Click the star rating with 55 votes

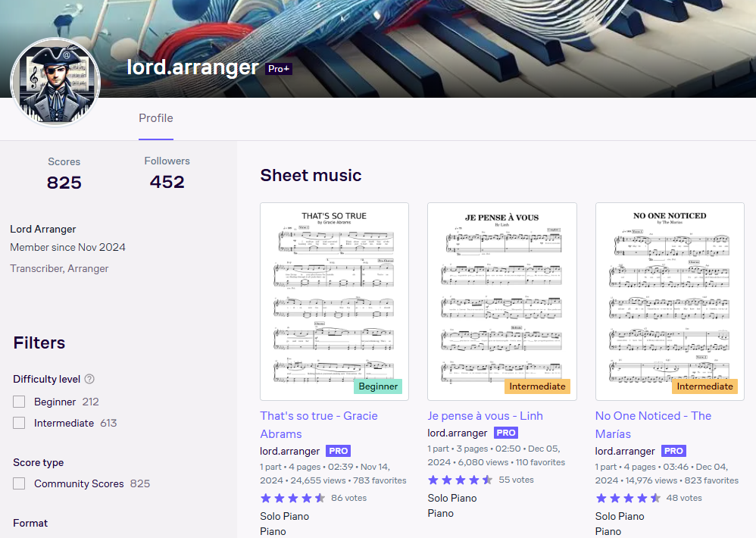[461, 480]
